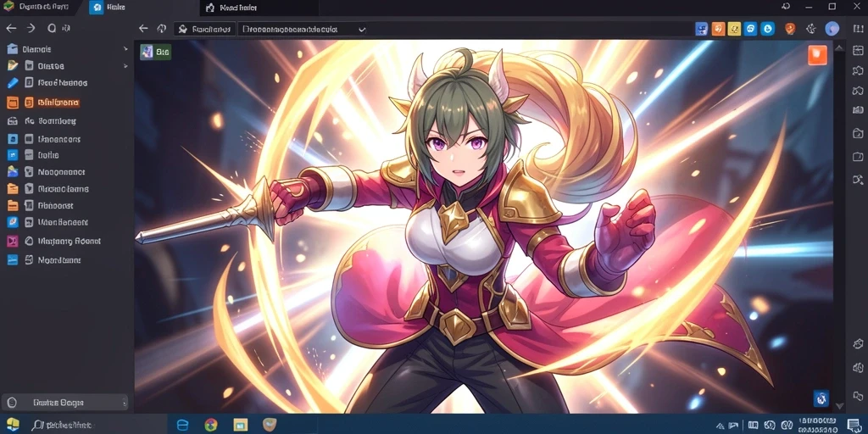The image size is (868, 434).
Task: Click the magnifier search icon in the sidebar header
Action: click(52, 28)
